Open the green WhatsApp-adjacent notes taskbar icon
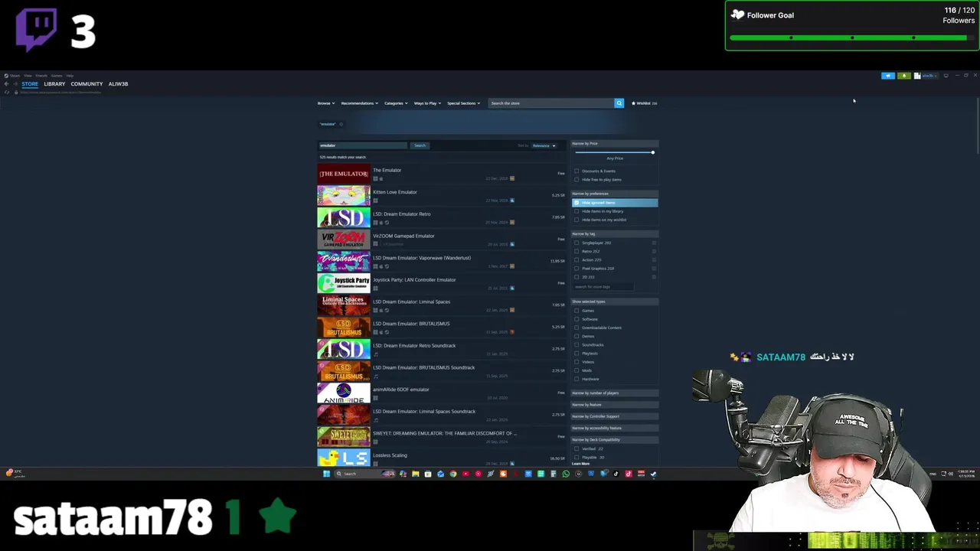Viewport: 980px width, 551px height. 541,474
